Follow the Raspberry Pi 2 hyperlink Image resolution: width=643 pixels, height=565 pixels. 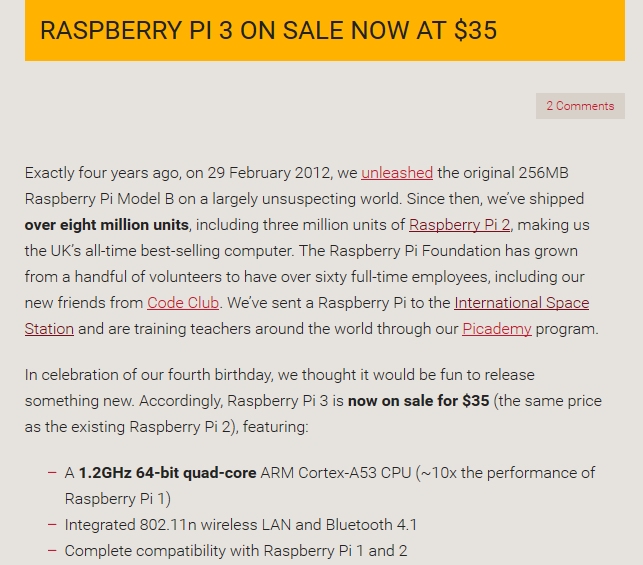point(459,225)
